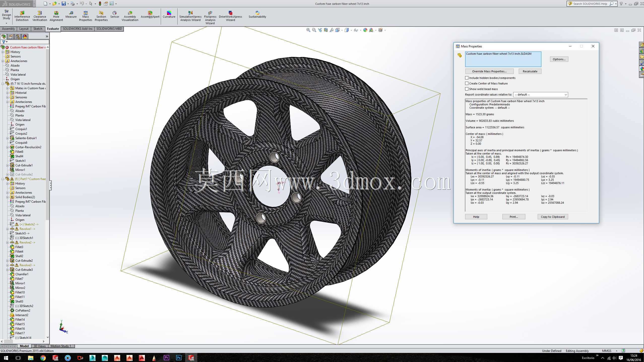Collapse the 7 16 13 inch formula component
Screen dimensions: 644x362
pos(3,84)
